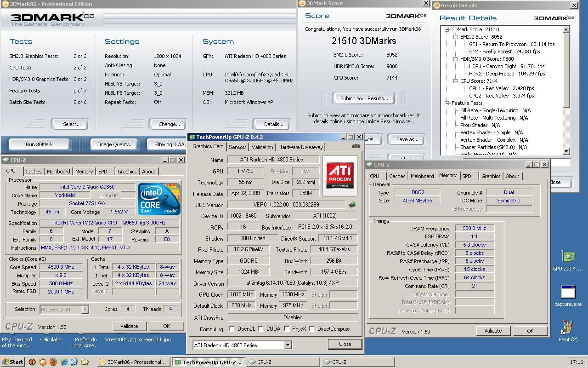Click the GPU-Z title bar icon
The image size is (588, 368).
click(192, 137)
